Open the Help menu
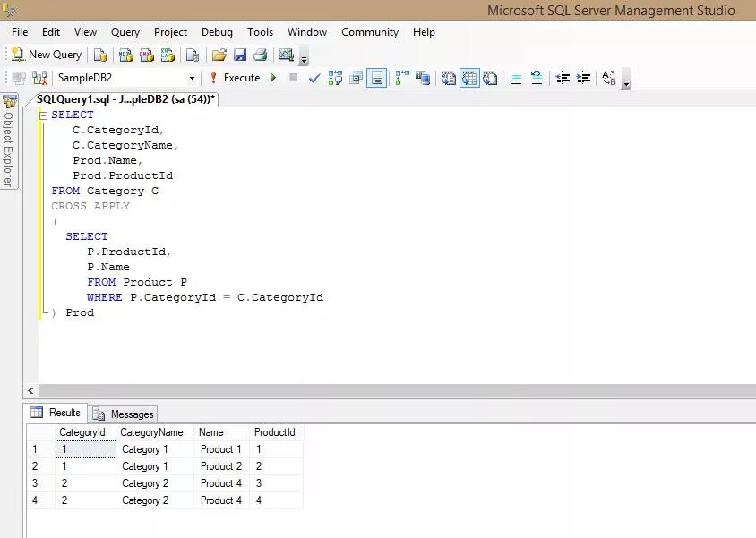This screenshot has height=538, width=756. coord(424,32)
